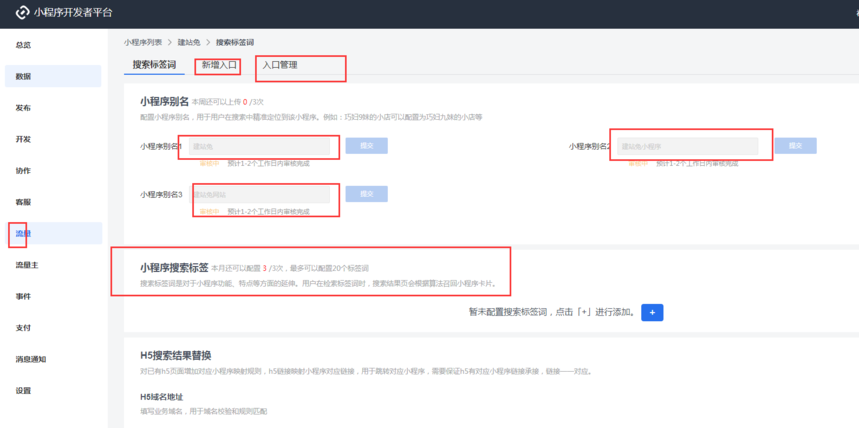Select 事件 in the sidebar
This screenshot has height=428, width=859.
[x=23, y=296]
